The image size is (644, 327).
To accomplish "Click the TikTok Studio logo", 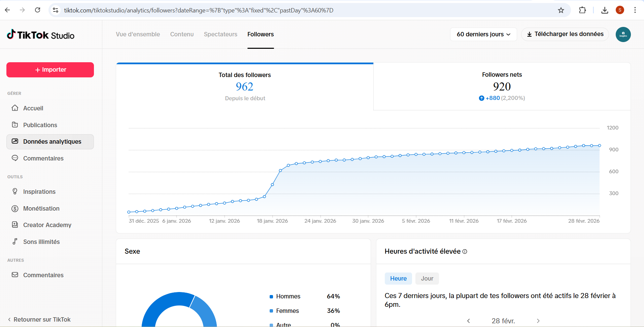I will click(x=41, y=35).
